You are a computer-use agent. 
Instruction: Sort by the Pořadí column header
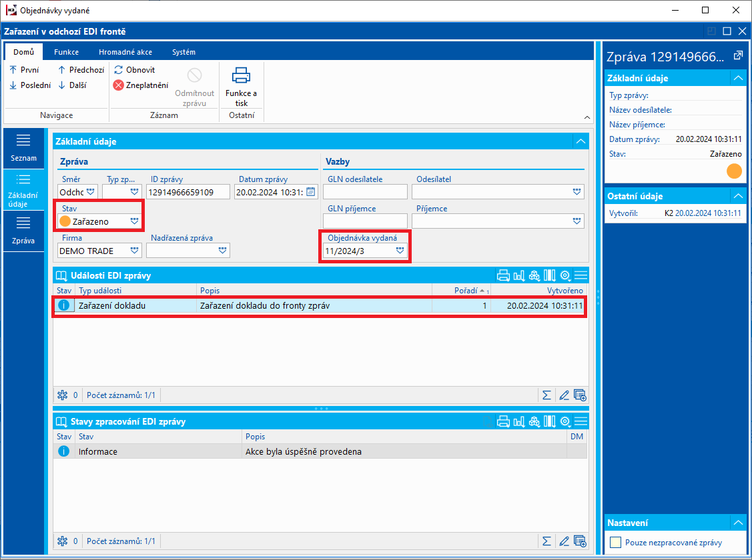[461, 291]
